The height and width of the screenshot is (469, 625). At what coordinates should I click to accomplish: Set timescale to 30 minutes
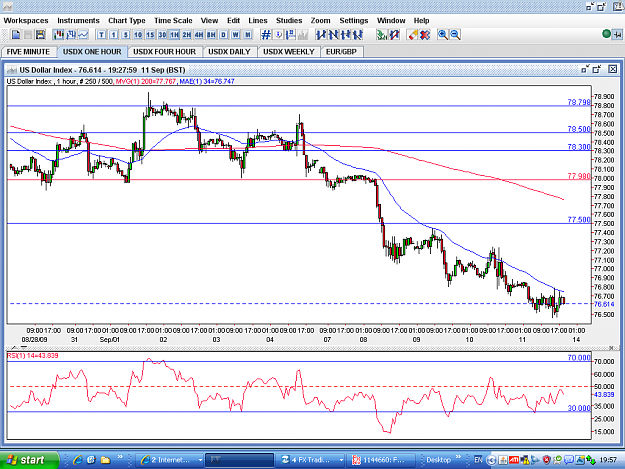click(x=162, y=35)
